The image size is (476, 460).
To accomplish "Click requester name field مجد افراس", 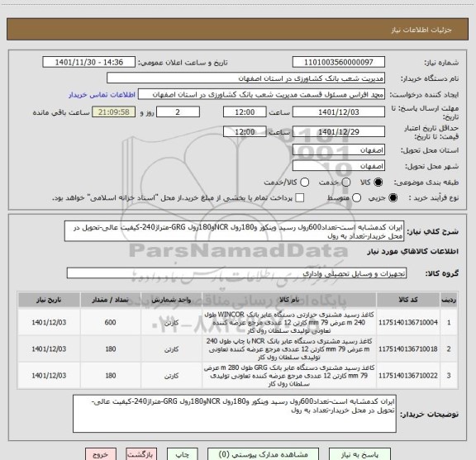I will click(x=261, y=94).
